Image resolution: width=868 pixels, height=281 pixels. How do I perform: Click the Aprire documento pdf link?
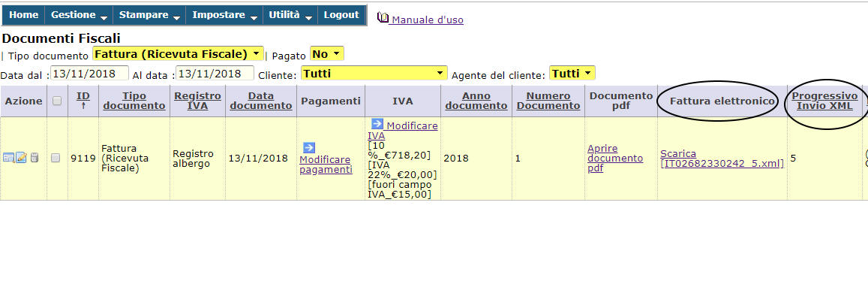pyautogui.click(x=615, y=158)
